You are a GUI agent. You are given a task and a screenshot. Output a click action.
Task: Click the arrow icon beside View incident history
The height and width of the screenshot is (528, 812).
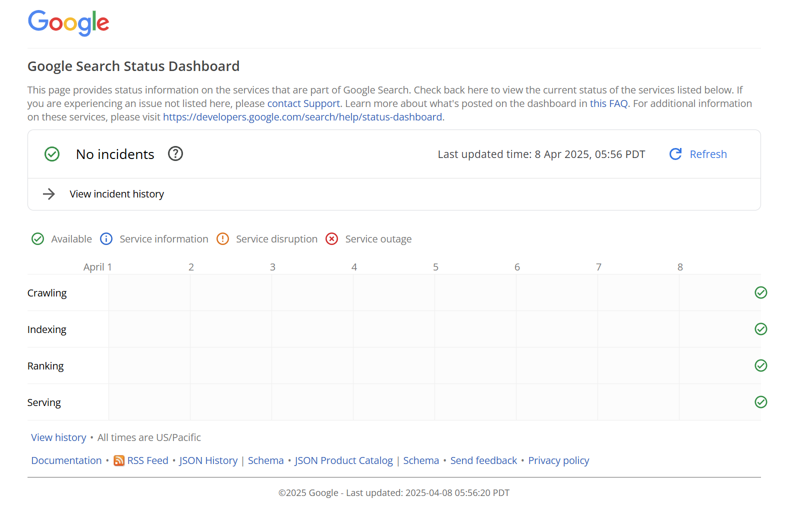pos(49,194)
